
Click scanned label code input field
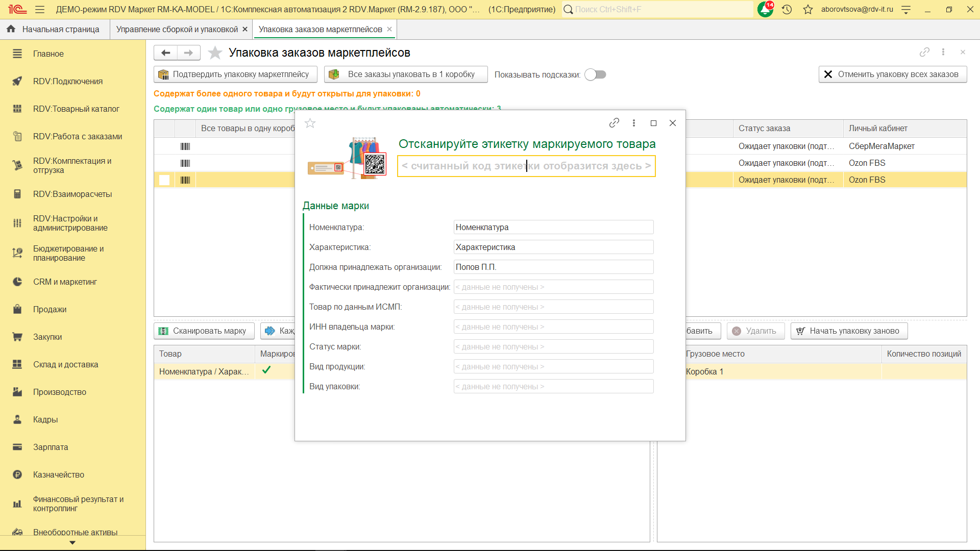[x=526, y=166]
